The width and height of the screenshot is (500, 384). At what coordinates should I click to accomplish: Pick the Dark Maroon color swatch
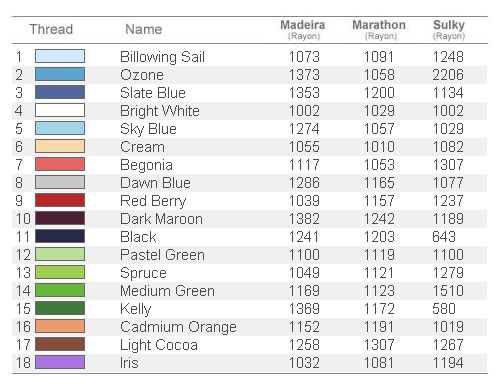tap(60, 218)
